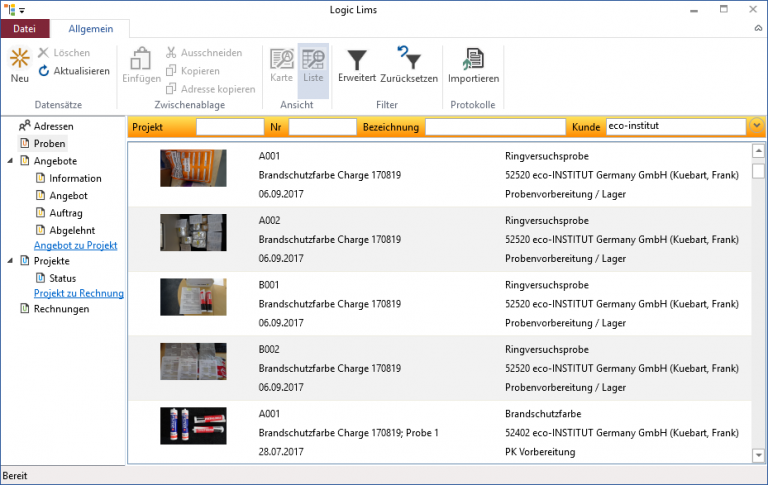Viewport: 768px width, 485px height.
Task: Select the Allgemein ribbon tab
Action: coord(90,29)
